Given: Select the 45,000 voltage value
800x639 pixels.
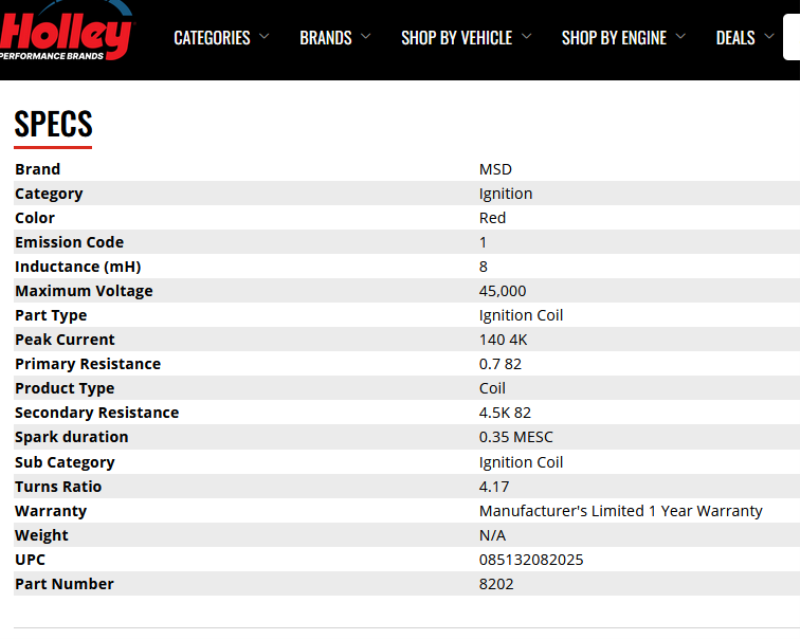Looking at the screenshot, I should pos(503,291).
